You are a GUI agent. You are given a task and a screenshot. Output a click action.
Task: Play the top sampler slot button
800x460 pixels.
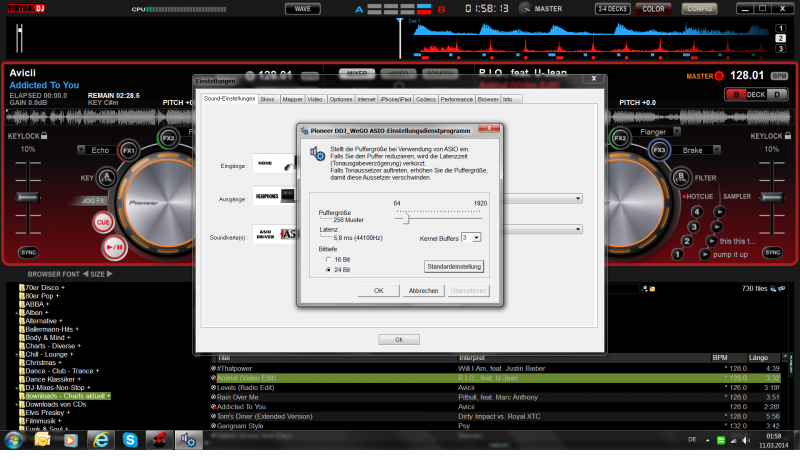pos(719,211)
